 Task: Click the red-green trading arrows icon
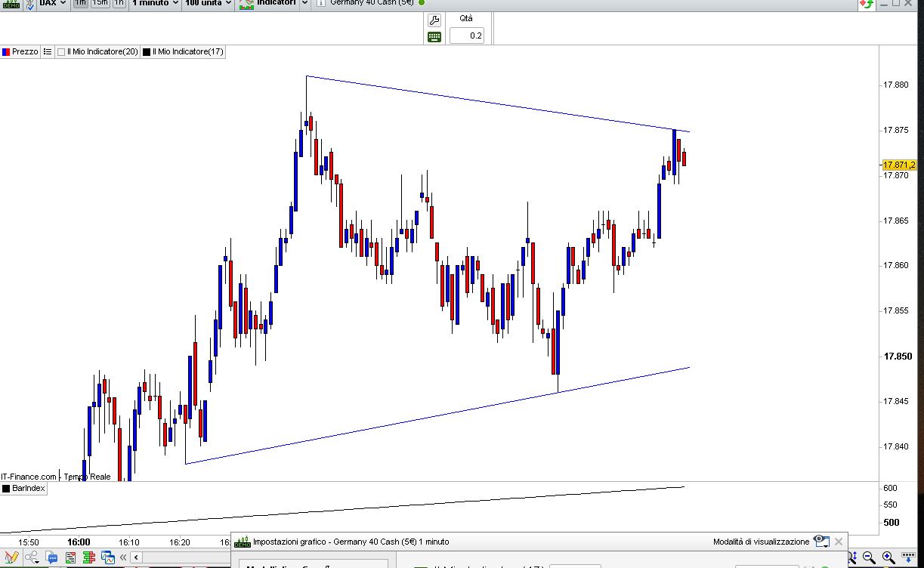(866, 4)
